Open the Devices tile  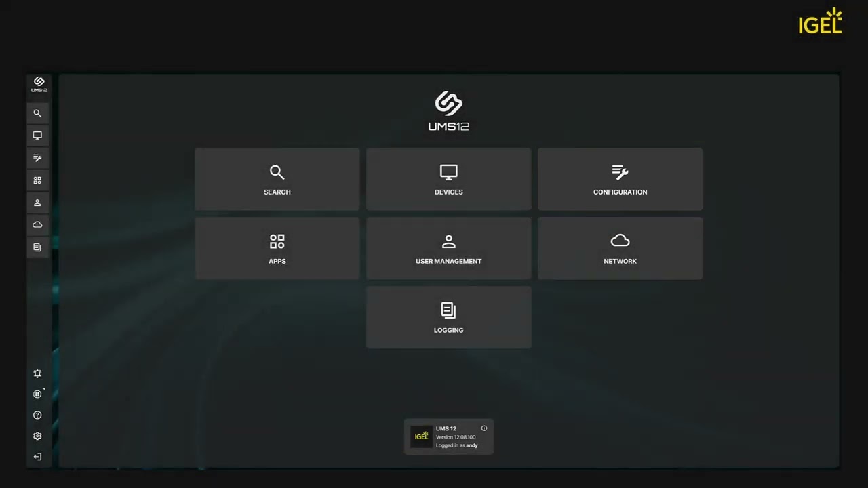click(448, 180)
